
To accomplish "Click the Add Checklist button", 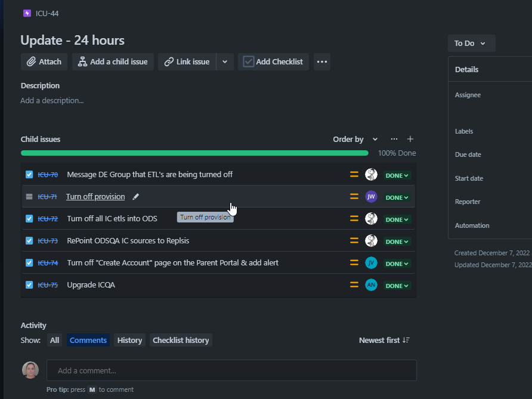I will tap(273, 62).
